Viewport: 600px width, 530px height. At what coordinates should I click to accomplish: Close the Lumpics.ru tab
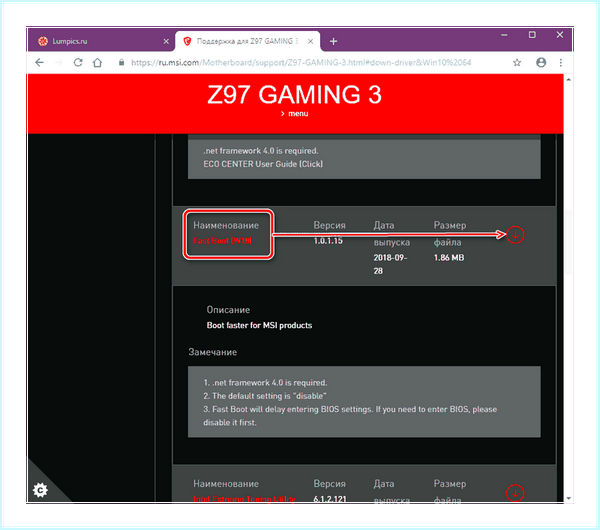(x=166, y=41)
